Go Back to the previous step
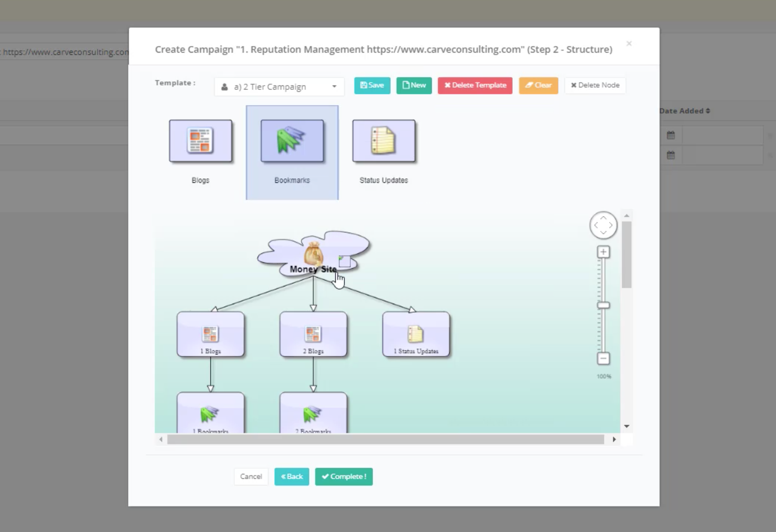Screen dimensions: 776x532 click(x=292, y=477)
